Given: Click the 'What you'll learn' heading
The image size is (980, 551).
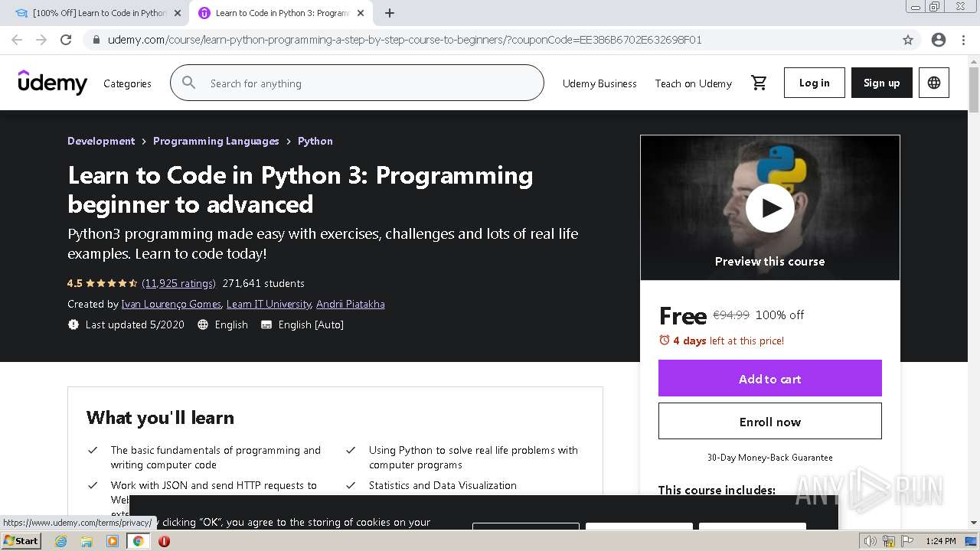Looking at the screenshot, I should [x=160, y=418].
